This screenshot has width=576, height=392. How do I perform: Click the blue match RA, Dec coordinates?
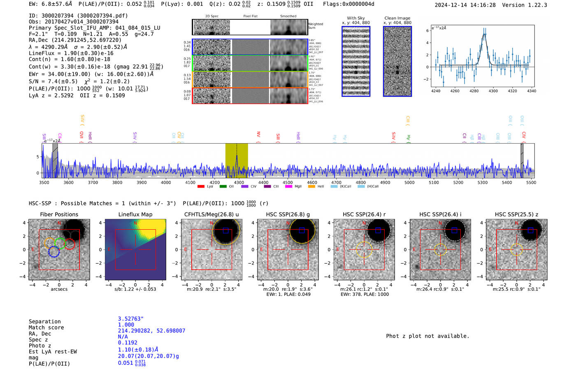pos(151,331)
